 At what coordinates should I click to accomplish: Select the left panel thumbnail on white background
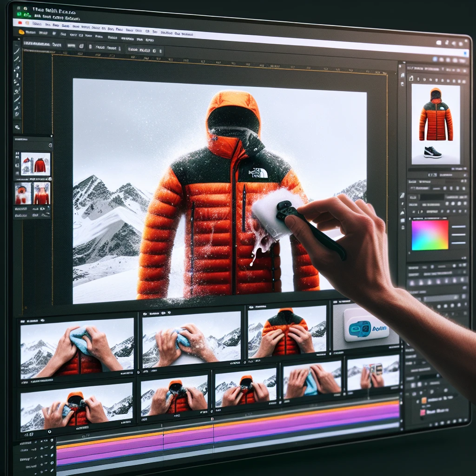coord(35,164)
